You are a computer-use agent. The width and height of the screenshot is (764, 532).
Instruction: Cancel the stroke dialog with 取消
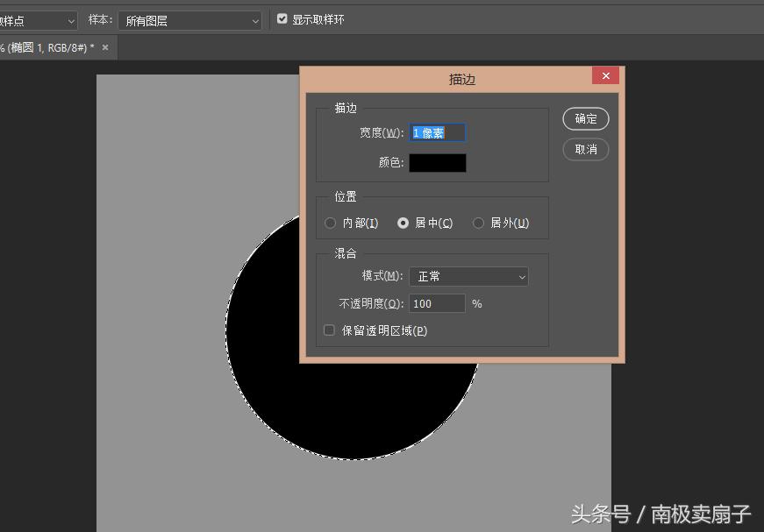tap(585, 149)
